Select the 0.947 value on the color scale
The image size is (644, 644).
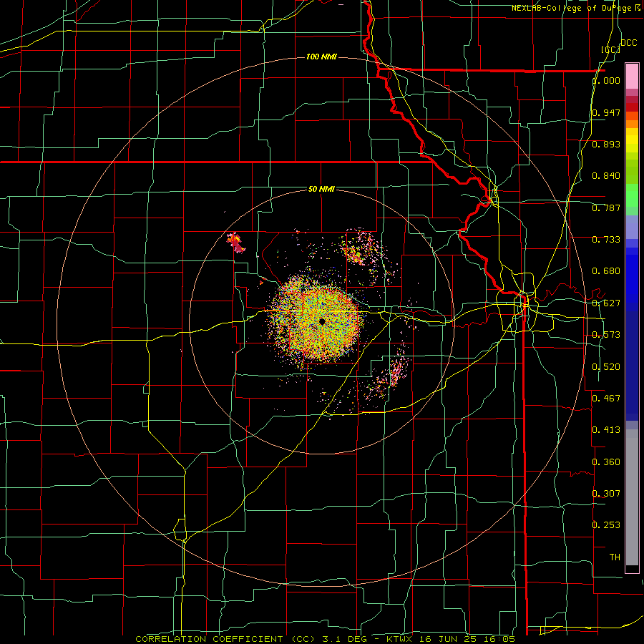[607, 112]
